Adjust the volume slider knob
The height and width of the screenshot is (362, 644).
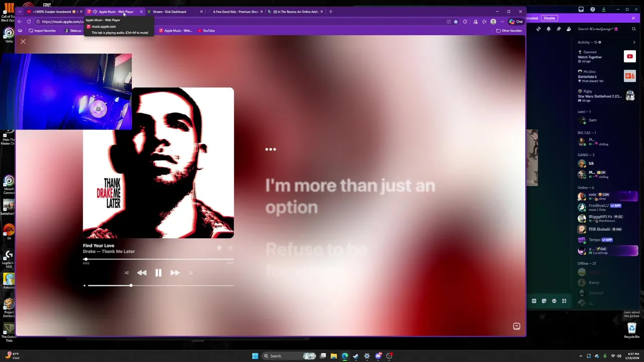click(x=131, y=286)
